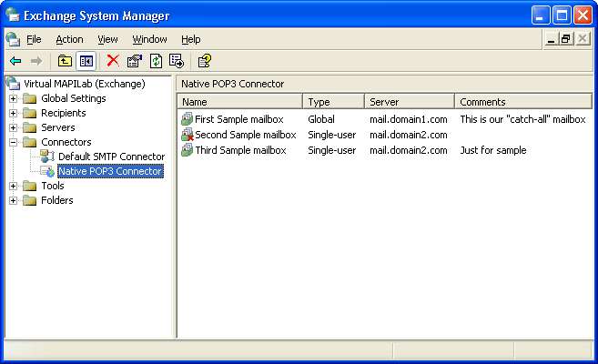This screenshot has width=598, height=364.
Task: Select the Recipients tree label
Action: point(64,113)
